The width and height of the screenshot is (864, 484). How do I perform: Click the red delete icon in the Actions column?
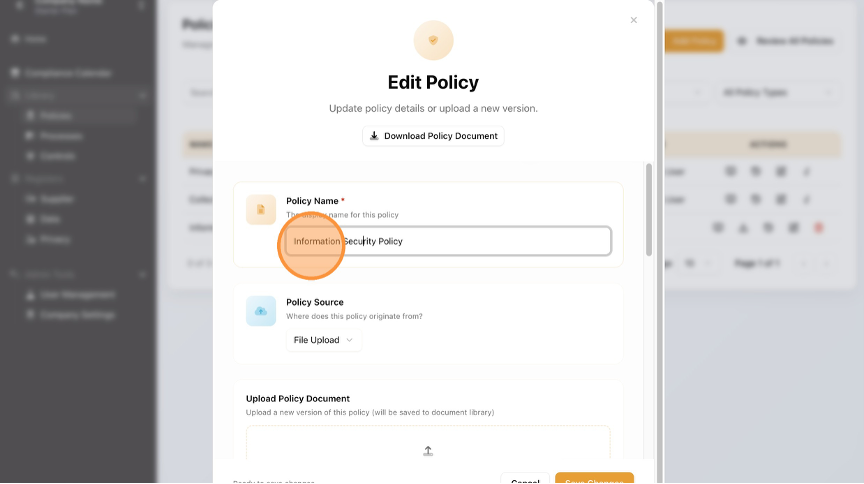(818, 228)
